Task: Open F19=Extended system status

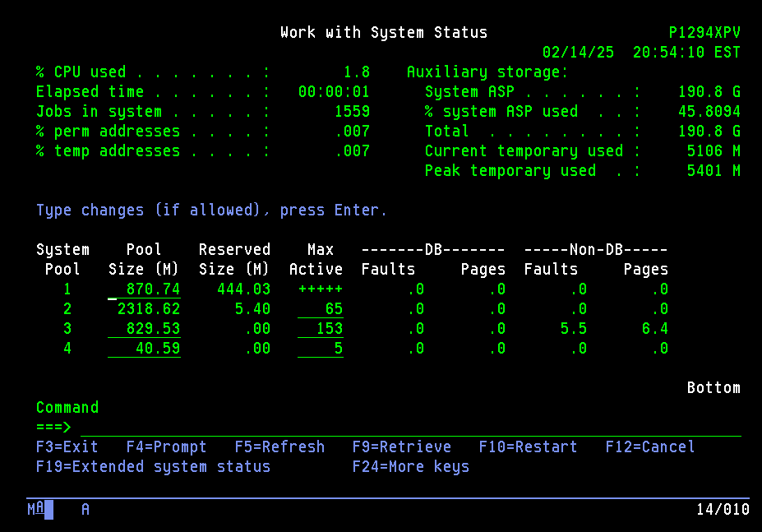Action: click(153, 467)
